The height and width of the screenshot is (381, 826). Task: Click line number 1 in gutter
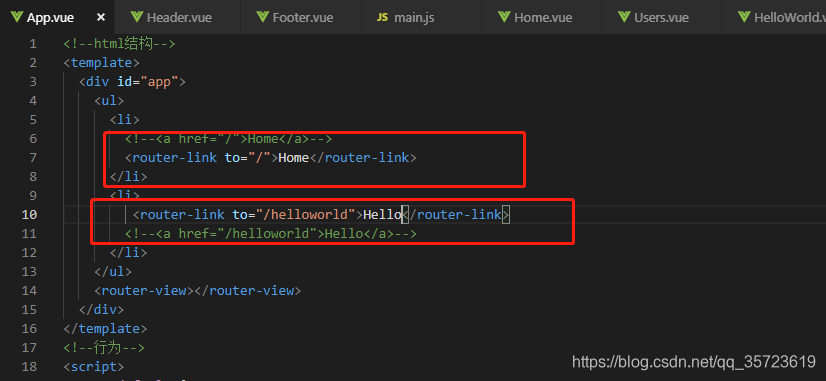(x=33, y=44)
